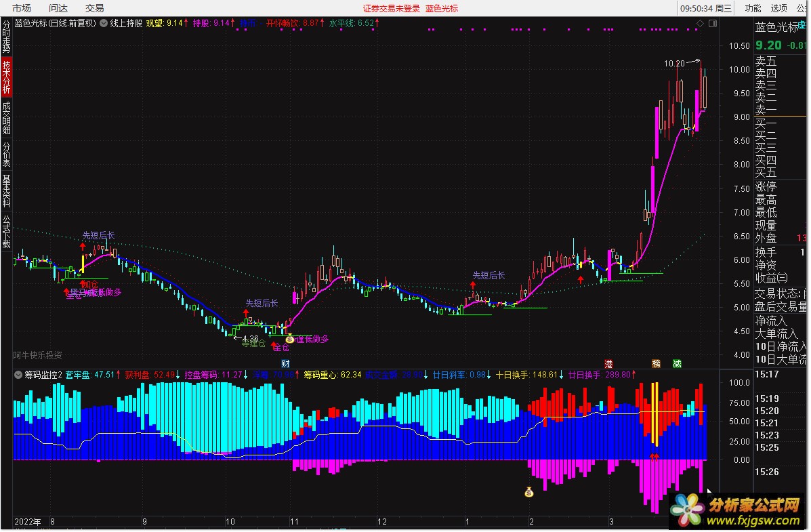The height and width of the screenshot is (532, 811).
Task: Click the red arrow under 先短后长 in January
Action: pos(473,285)
